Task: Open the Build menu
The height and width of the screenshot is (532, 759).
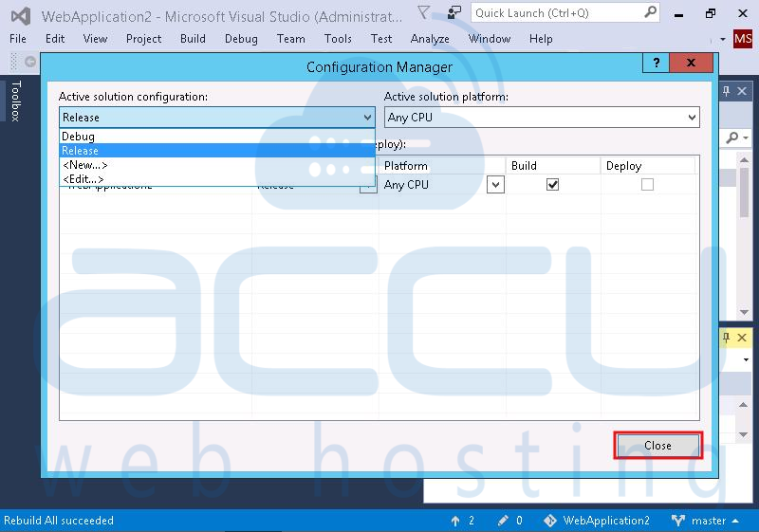Action: (x=193, y=39)
